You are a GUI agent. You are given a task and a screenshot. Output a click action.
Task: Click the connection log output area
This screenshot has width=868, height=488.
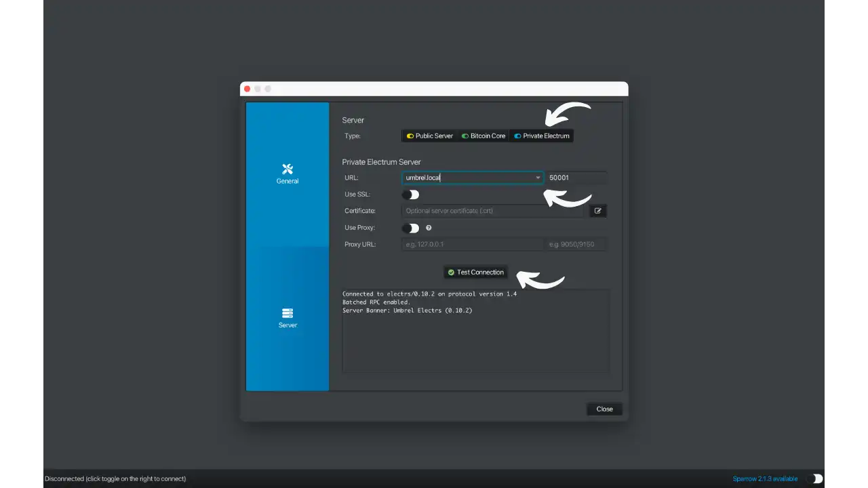pos(476,331)
